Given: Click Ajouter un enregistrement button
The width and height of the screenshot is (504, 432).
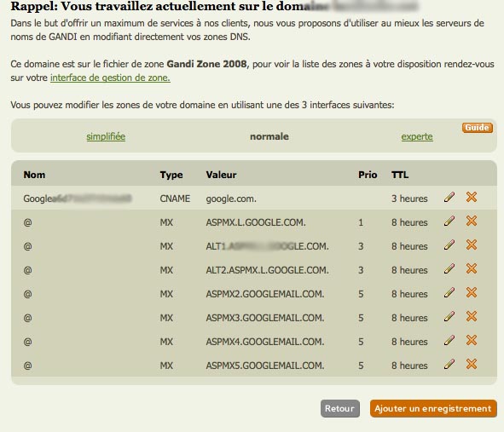Looking at the screenshot, I should pos(433,408).
